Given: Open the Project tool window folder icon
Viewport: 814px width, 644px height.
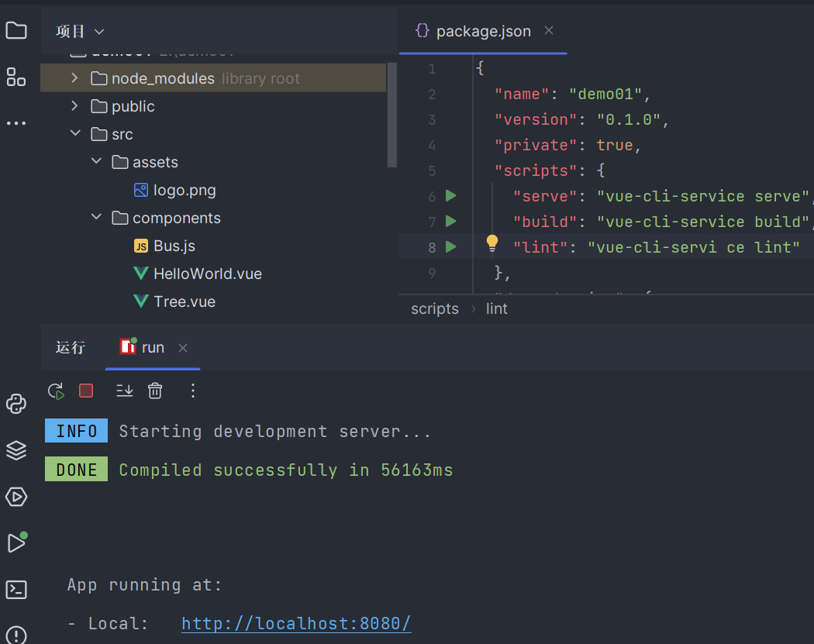Looking at the screenshot, I should (16, 31).
